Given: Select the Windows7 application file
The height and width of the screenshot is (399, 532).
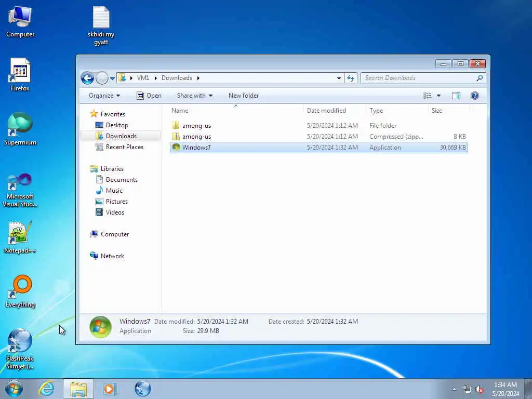Looking at the screenshot, I should click(319, 147).
